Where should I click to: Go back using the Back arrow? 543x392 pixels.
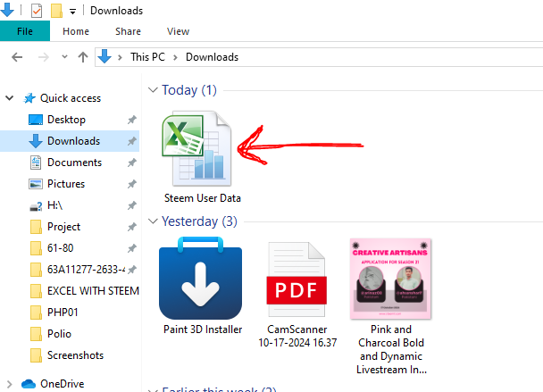coord(17,57)
